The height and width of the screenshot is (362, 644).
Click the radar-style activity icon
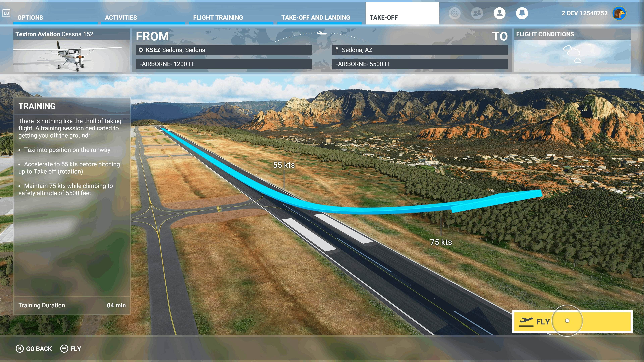[455, 14]
